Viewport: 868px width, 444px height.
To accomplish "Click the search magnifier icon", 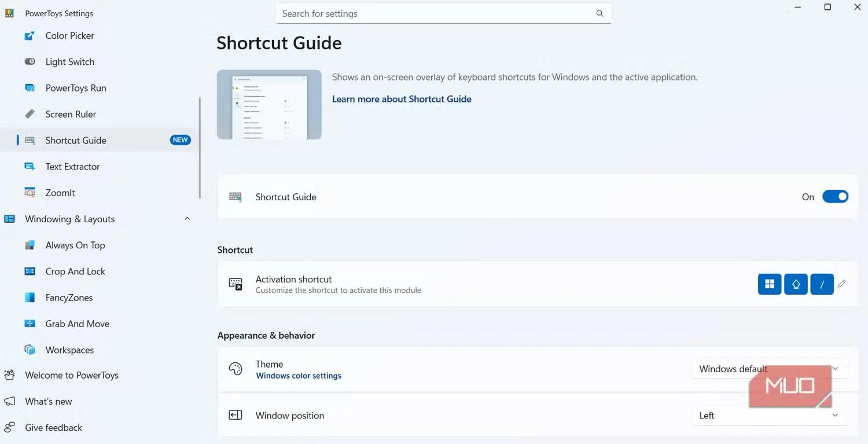I will 599,13.
